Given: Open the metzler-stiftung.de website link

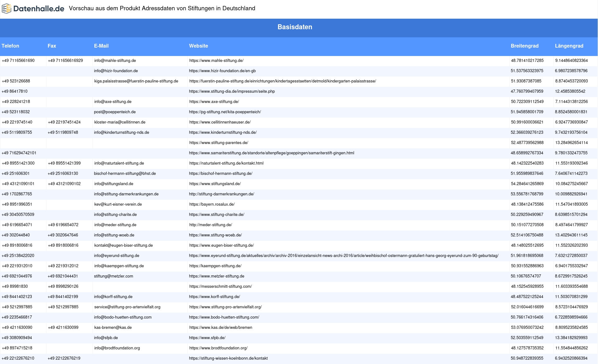Looking at the screenshot, I should coord(216,276).
